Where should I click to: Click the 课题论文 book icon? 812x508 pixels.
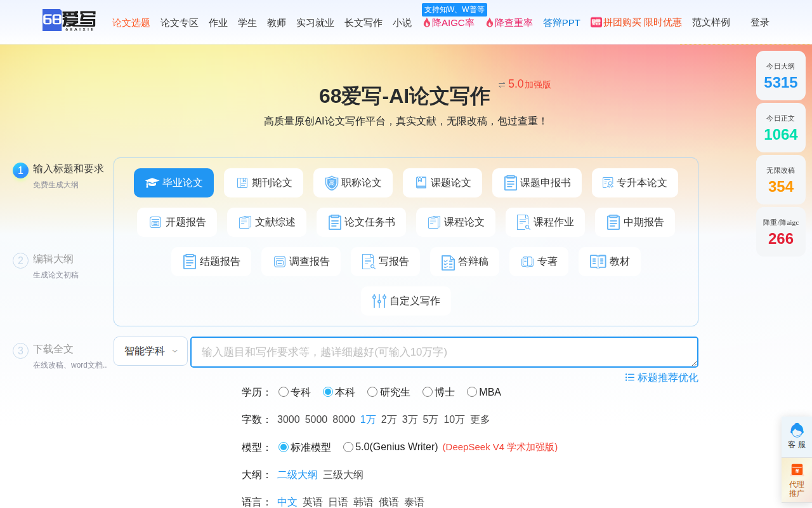click(x=421, y=183)
